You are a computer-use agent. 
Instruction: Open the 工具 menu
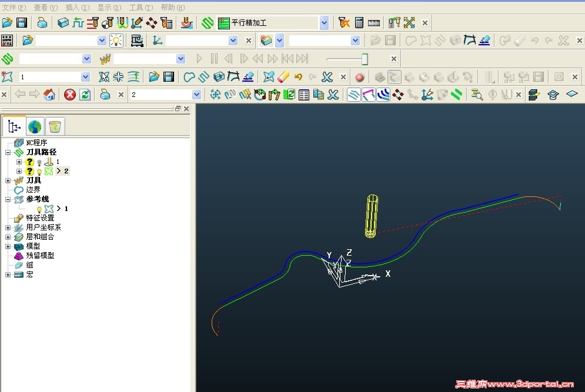click(x=141, y=8)
